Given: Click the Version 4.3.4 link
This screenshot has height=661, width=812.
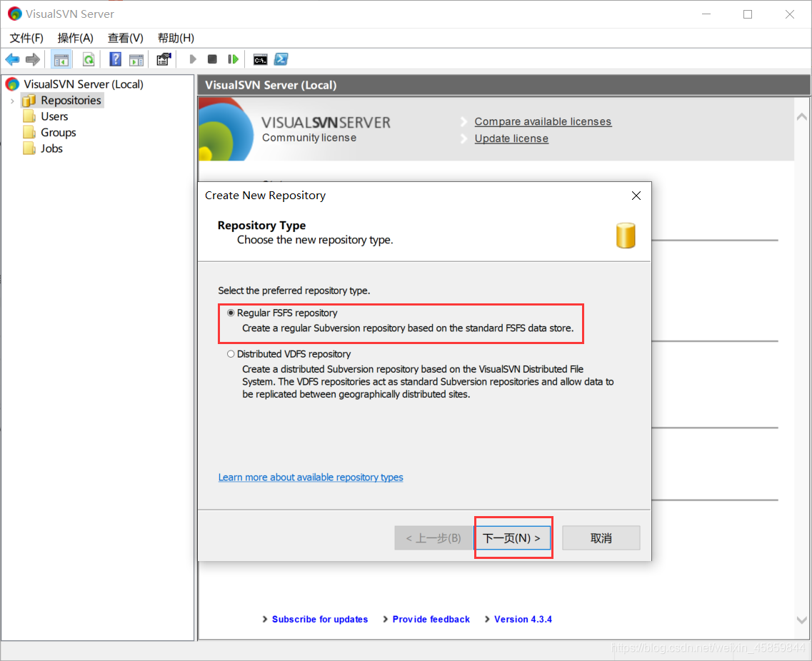Looking at the screenshot, I should pyautogui.click(x=523, y=619).
